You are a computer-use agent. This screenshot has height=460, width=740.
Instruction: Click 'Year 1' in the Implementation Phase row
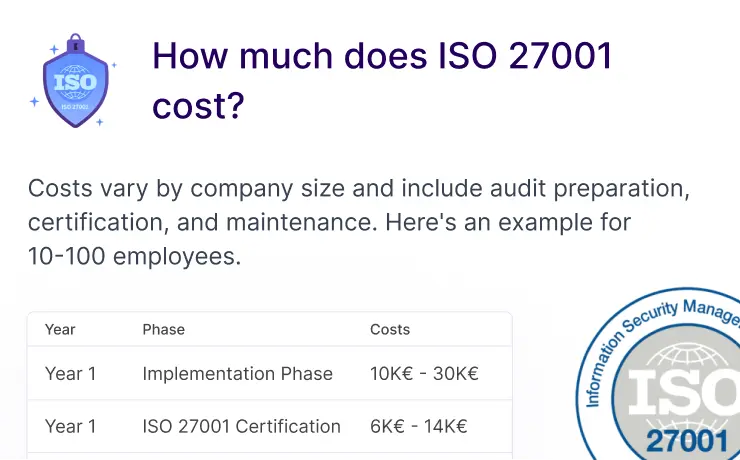click(x=70, y=374)
